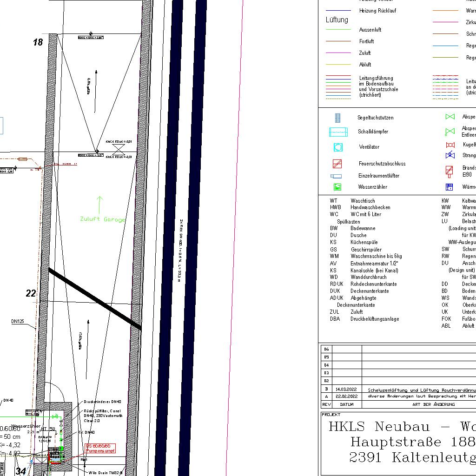
Task: Click the blue Heizung Rücklauf line sample
Action: click(x=338, y=11)
